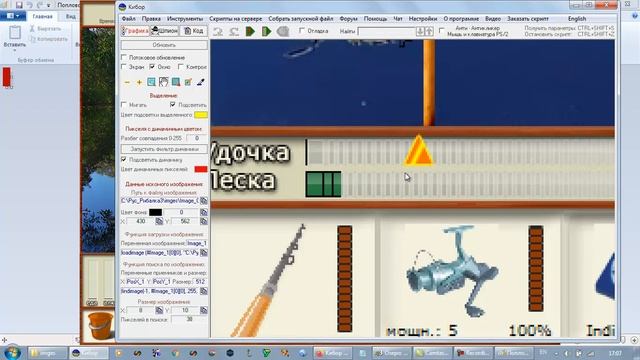Click the Windows Start button
This screenshot has height=360, width=640.
[x=11, y=353]
